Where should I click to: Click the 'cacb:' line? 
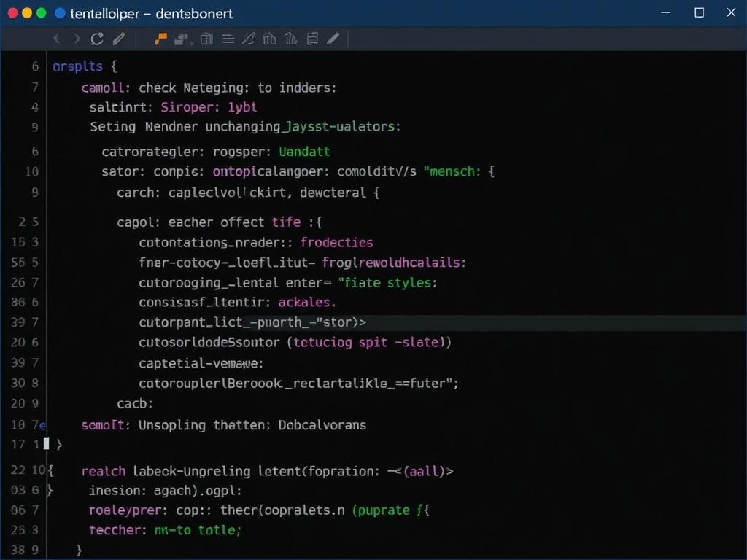(135, 404)
